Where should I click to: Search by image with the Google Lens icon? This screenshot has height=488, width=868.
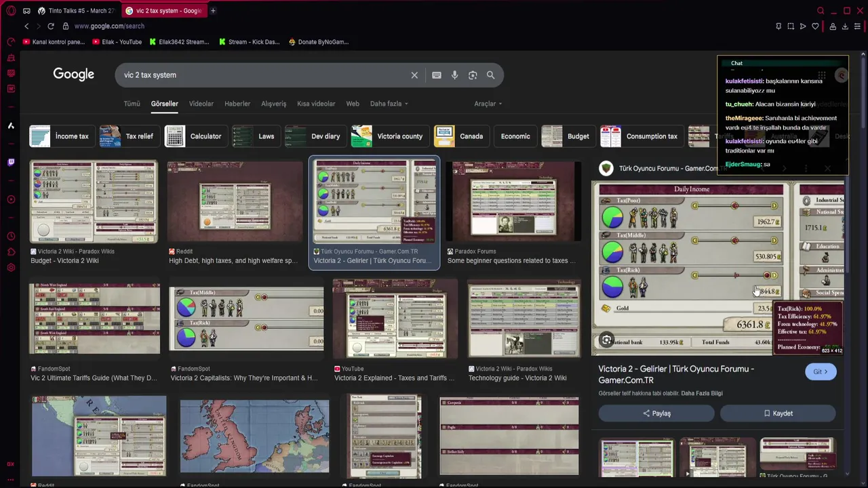click(x=473, y=75)
